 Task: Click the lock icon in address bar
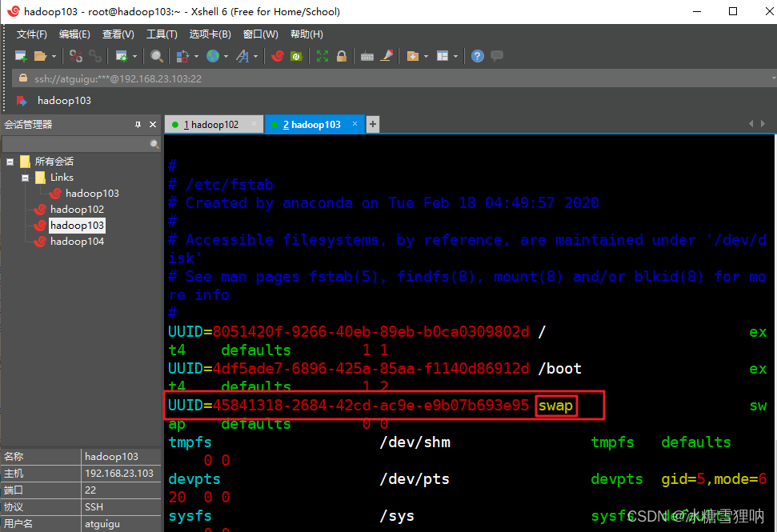(x=22, y=78)
